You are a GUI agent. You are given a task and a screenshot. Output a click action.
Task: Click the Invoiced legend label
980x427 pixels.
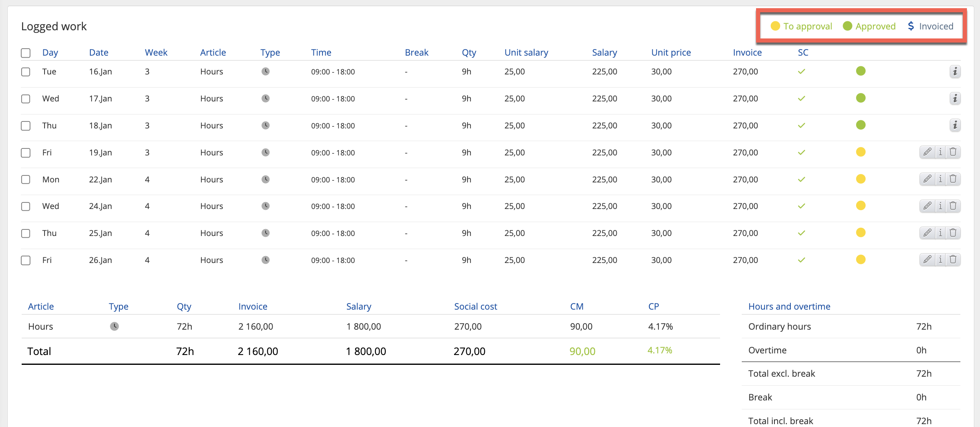[x=936, y=26]
